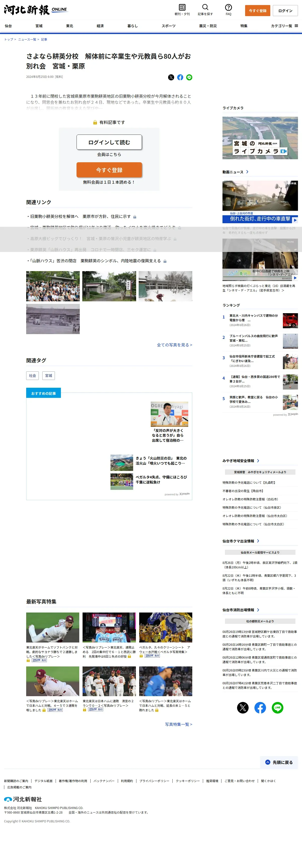Open プライバシーポリシー footer link
302x868 pixels.
[x=154, y=781]
